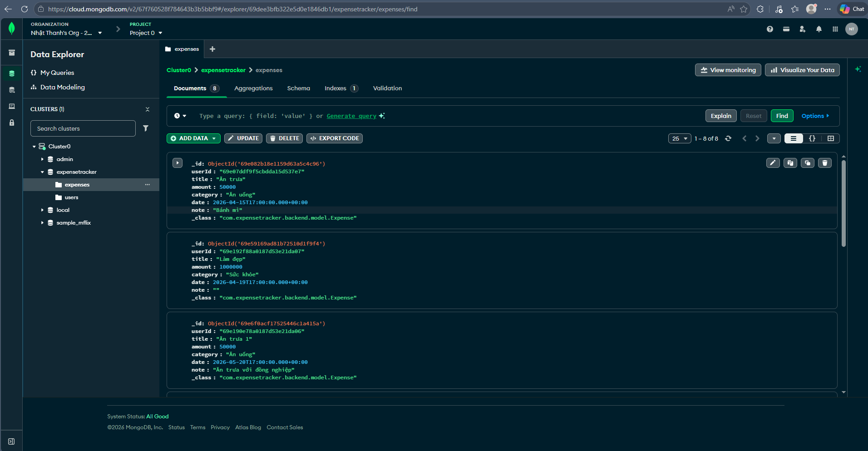This screenshot has height=451, width=868.
Task: Collapse all clusters with the collapse icon
Action: [x=148, y=109]
